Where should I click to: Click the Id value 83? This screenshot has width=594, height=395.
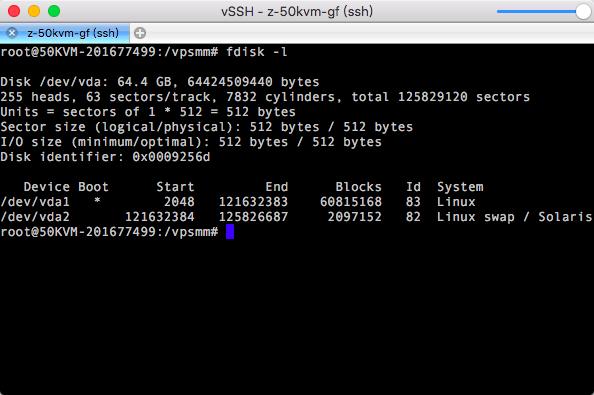pos(413,202)
